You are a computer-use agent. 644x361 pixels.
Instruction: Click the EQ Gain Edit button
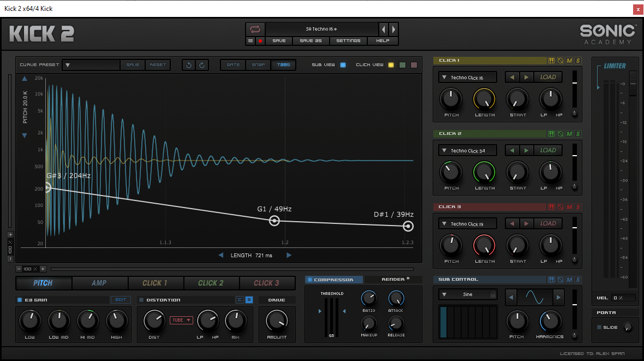[x=121, y=300]
